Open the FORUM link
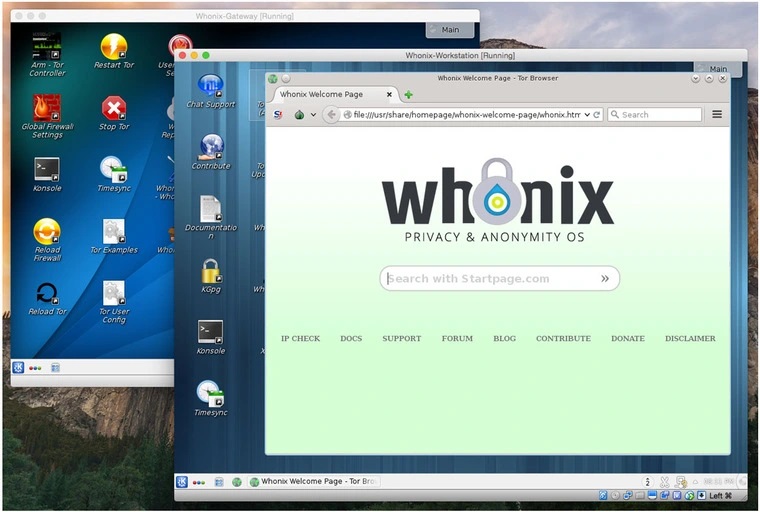Viewport: 760px width, 512px height. tap(457, 338)
